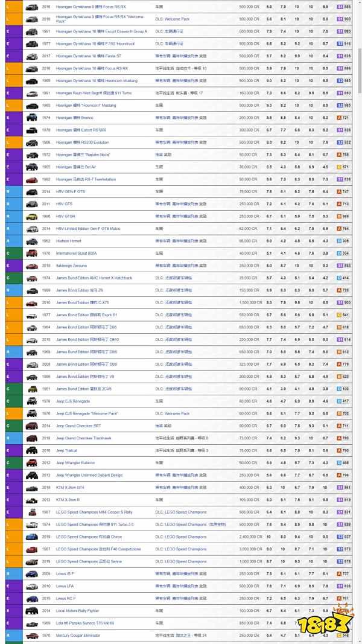The width and height of the screenshot is (362, 644).
Task: Click the 1970 International Scout 800A link
Action: 77,253
